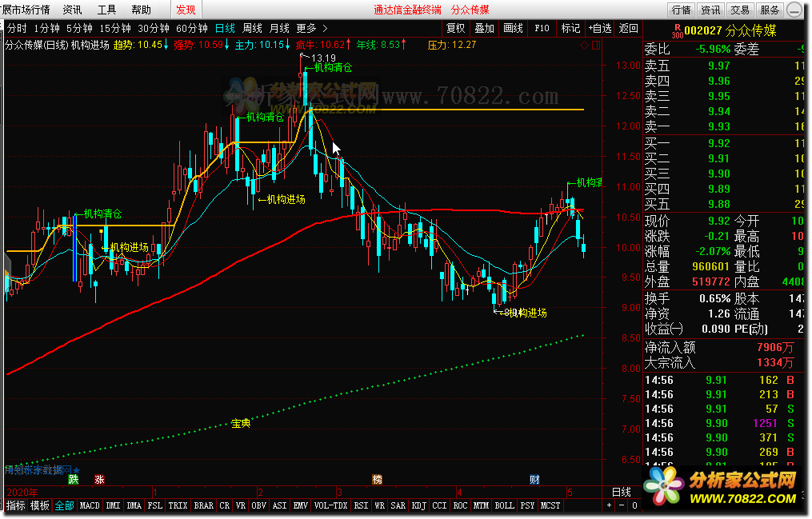Screen dimensions: 812x519
Task: Click the 交易 trading button
Action: [740, 10]
